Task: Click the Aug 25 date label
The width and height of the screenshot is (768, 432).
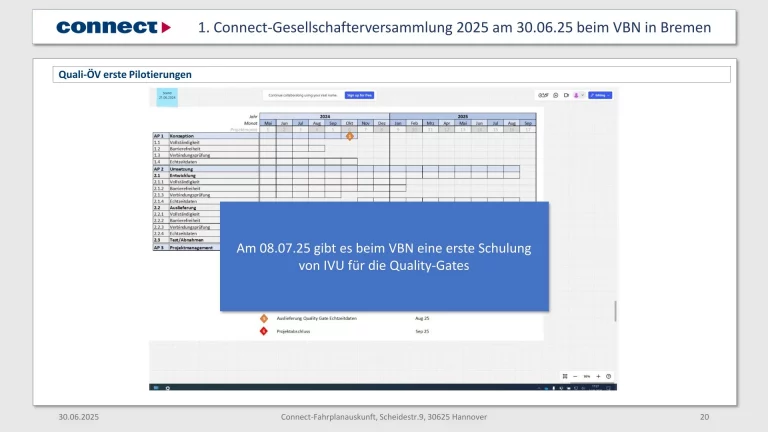Action: click(x=422, y=318)
